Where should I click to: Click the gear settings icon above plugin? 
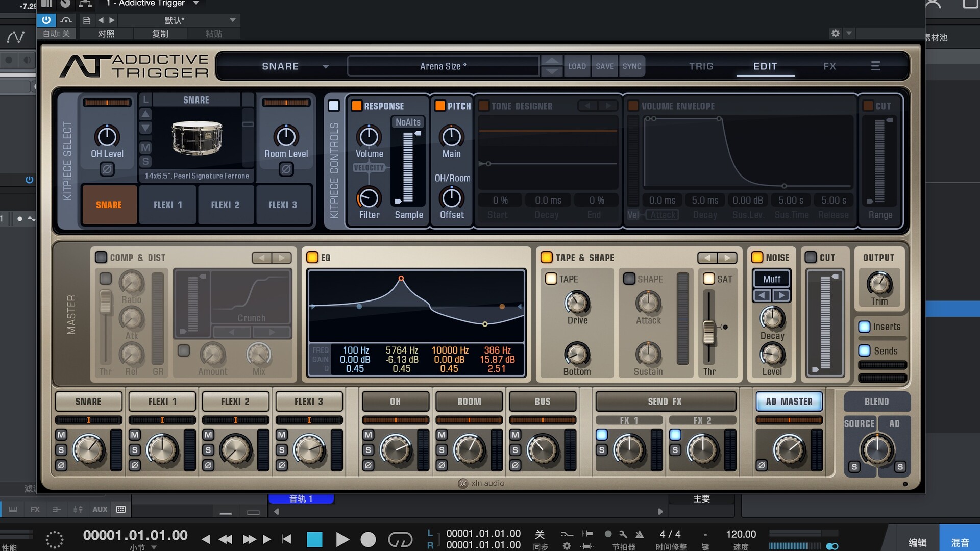click(835, 33)
